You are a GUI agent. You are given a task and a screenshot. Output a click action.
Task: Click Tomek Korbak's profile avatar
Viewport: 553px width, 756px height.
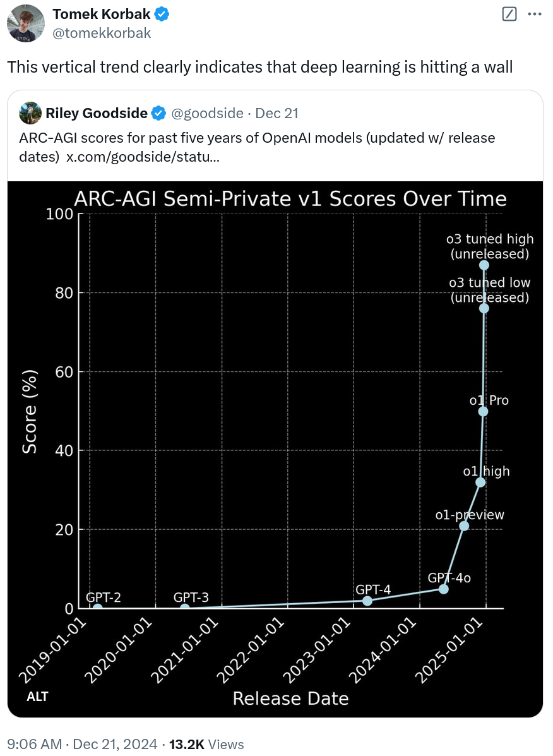point(25,23)
